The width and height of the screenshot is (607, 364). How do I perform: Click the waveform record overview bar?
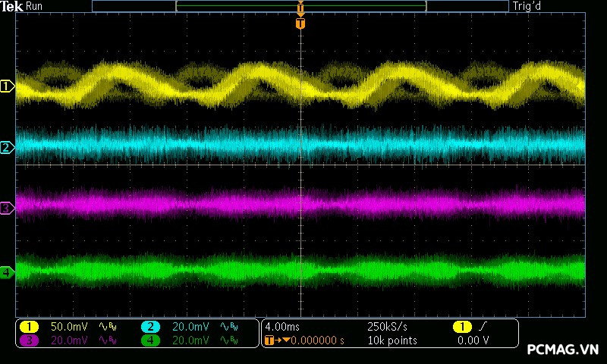coord(300,6)
